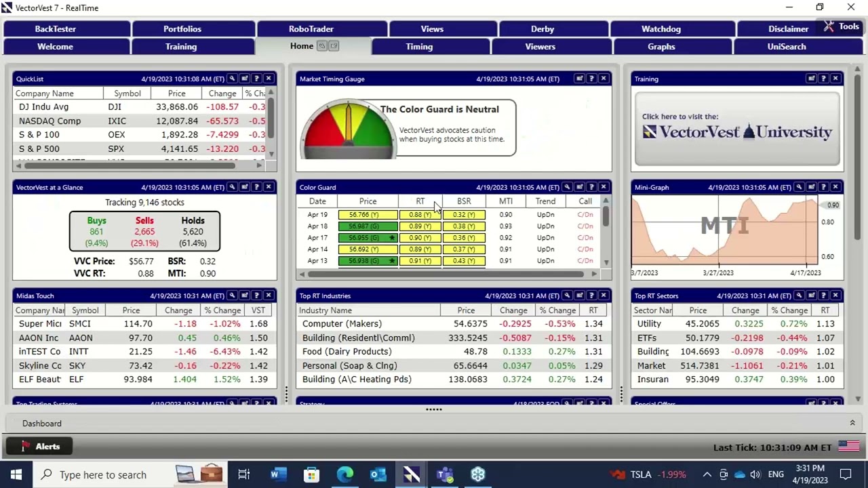Open help for QuickList panel
The height and width of the screenshot is (488, 868).
256,79
